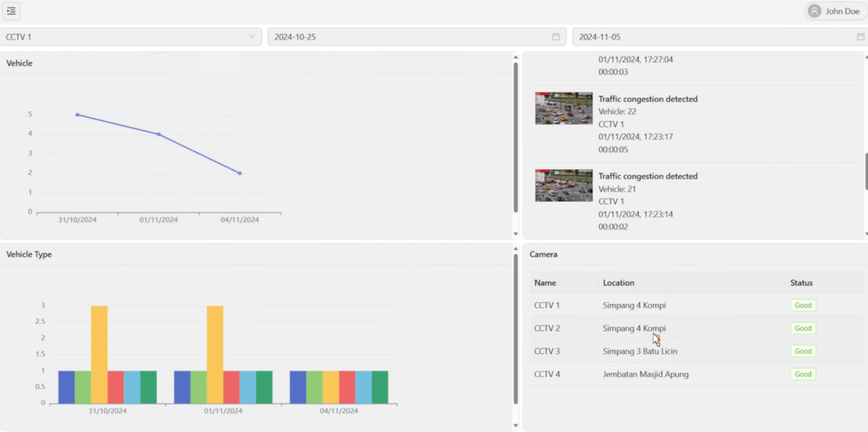This screenshot has height=432, width=868.
Task: Click the up arrow of Vehicle chart scrollbar
Action: [x=515, y=57]
